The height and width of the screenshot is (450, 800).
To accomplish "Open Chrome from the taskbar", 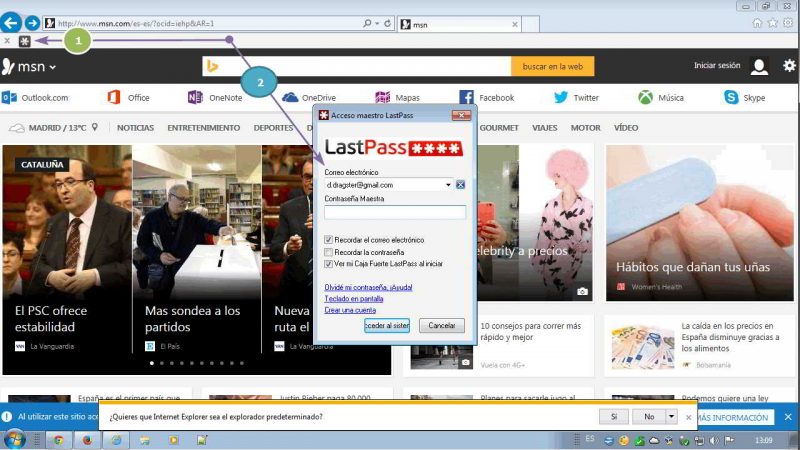I will pyautogui.click(x=58, y=440).
